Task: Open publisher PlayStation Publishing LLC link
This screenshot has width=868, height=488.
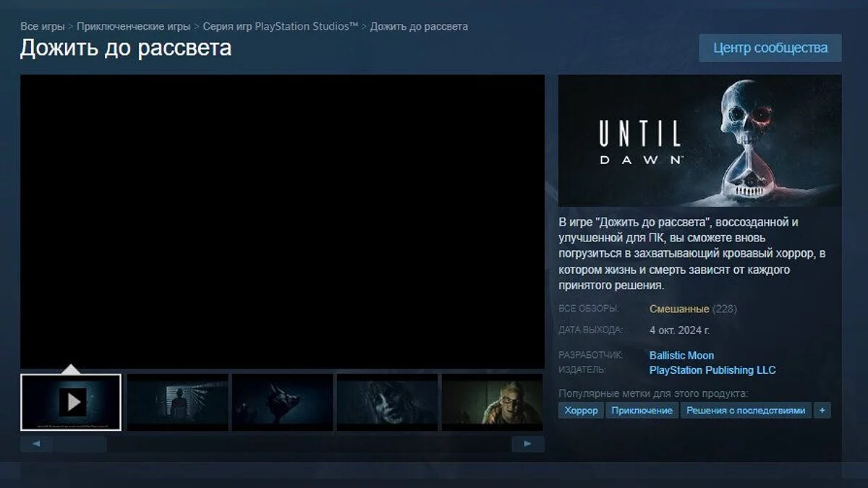Action: (712, 369)
